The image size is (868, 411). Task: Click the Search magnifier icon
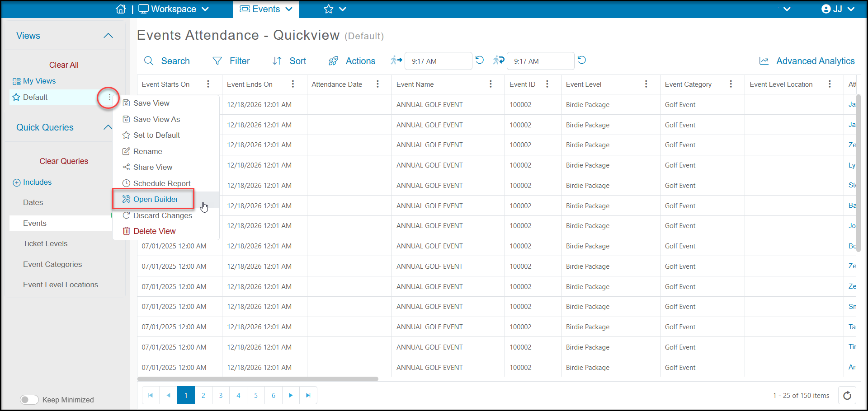click(149, 61)
